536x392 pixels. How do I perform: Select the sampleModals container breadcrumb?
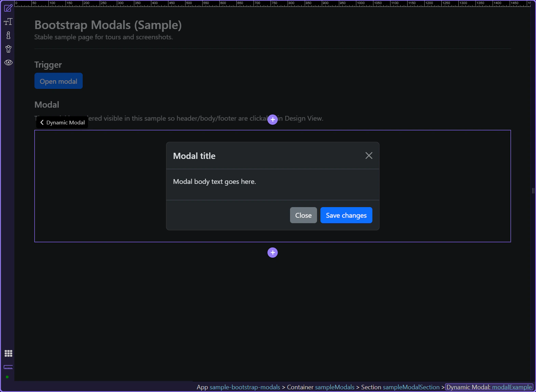coord(334,387)
